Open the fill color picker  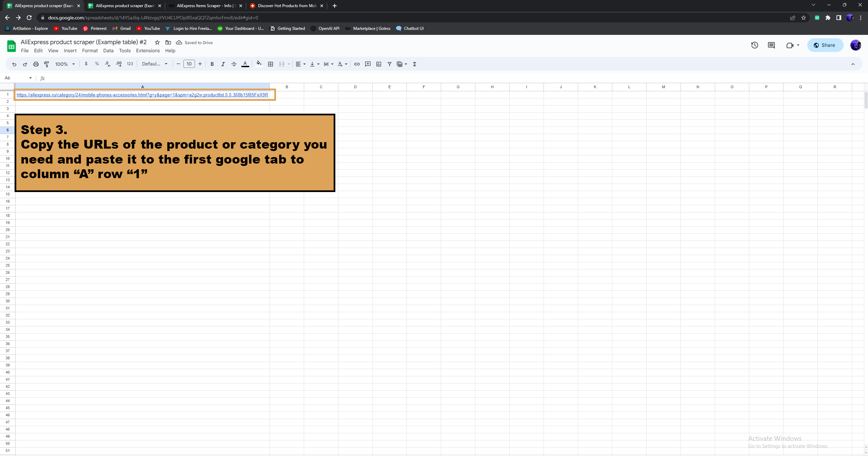[259, 64]
